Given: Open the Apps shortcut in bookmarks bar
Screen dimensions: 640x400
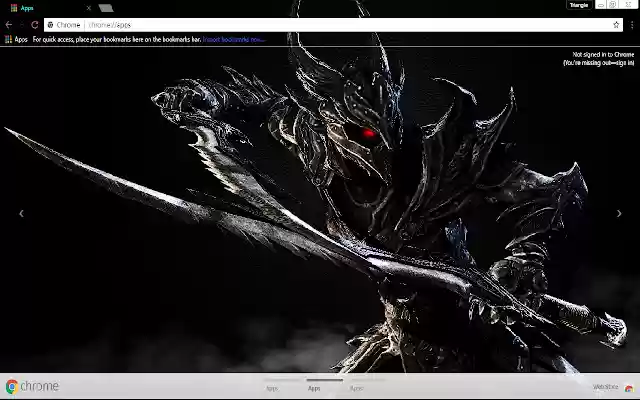Looking at the screenshot, I should tap(16, 40).
